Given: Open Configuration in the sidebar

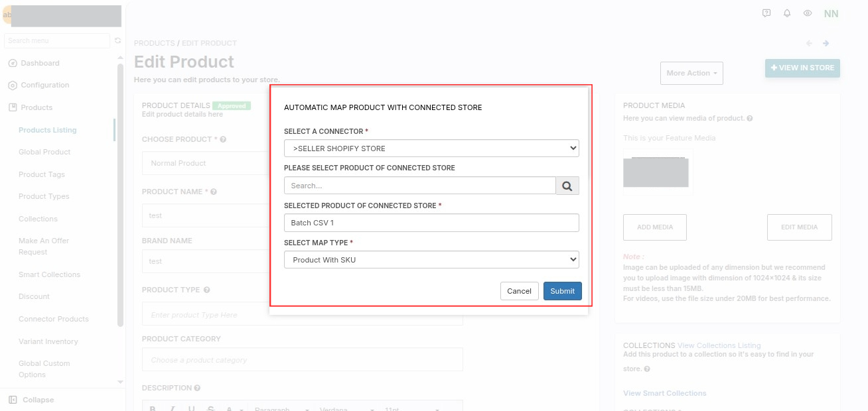Looking at the screenshot, I should (x=44, y=85).
